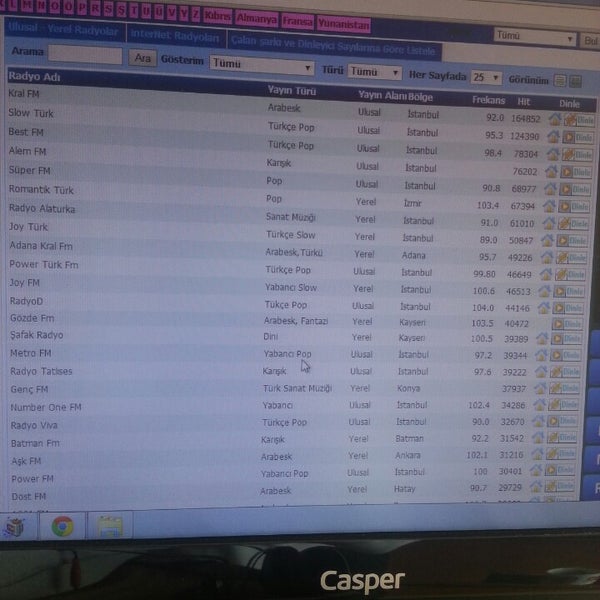Click the Yayın Türü column header

292,91
